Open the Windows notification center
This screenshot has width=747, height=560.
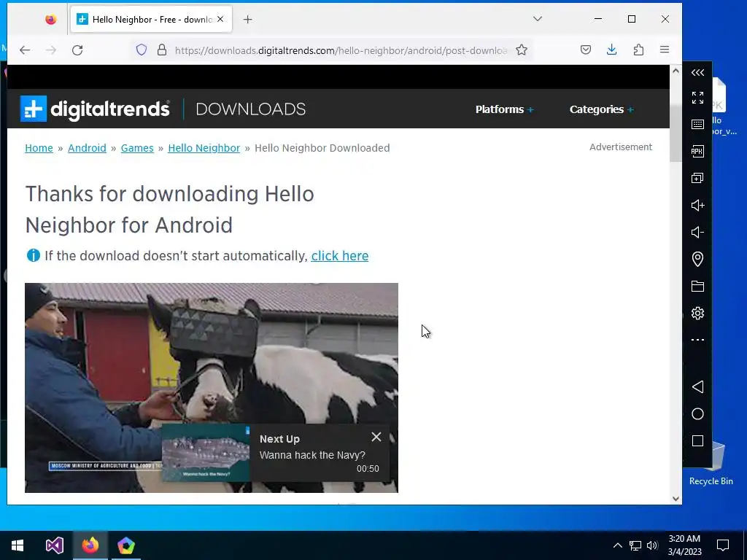click(723, 545)
